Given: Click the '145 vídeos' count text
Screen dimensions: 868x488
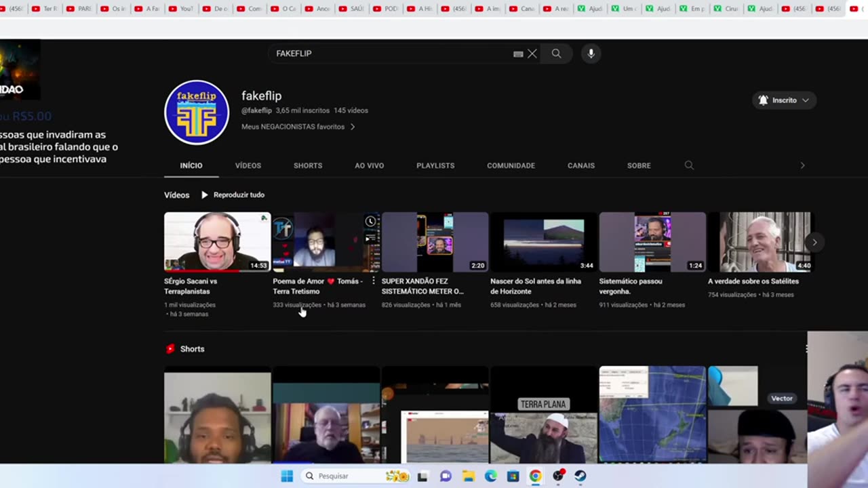Looking at the screenshot, I should click(351, 110).
